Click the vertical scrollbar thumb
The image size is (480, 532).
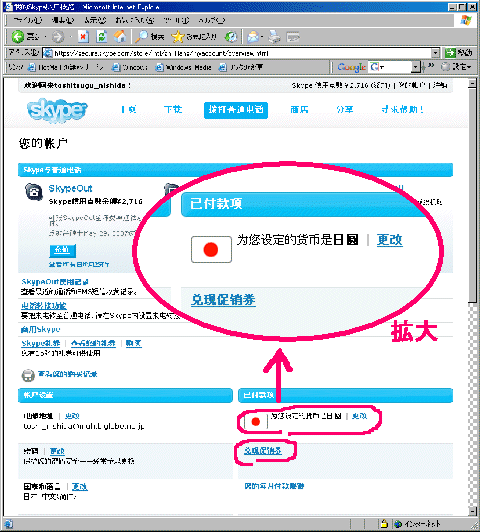[472, 195]
